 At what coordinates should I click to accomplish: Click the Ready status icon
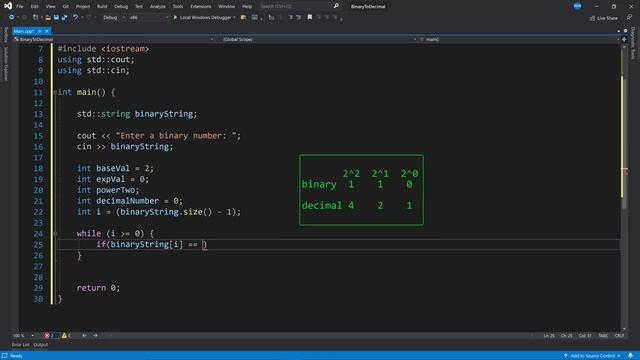pyautogui.click(x=4, y=356)
